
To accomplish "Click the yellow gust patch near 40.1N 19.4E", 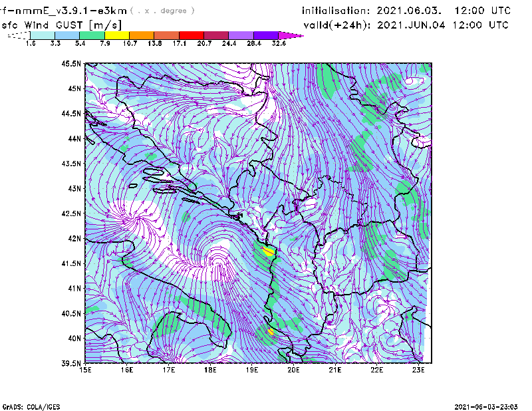I will point(271,332).
